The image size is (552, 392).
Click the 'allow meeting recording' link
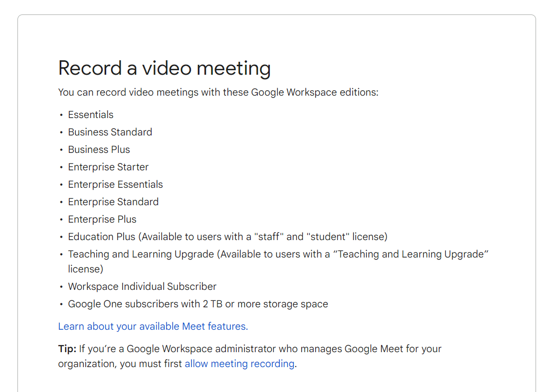(x=239, y=364)
